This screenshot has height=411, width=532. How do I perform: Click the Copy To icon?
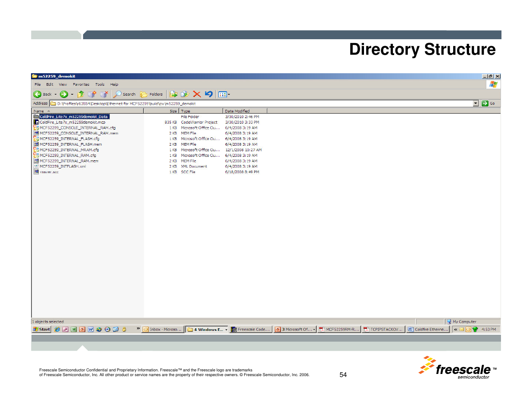[185, 94]
